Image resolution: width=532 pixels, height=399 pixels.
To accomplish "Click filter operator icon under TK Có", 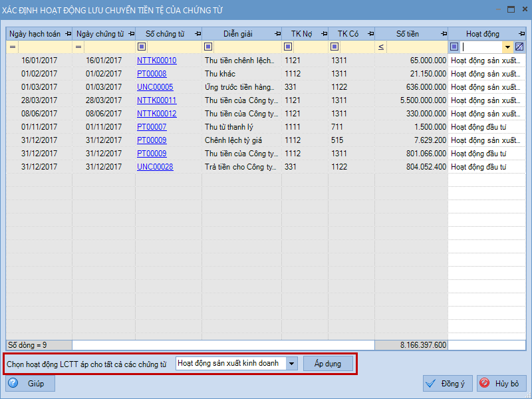I will pos(334,47).
